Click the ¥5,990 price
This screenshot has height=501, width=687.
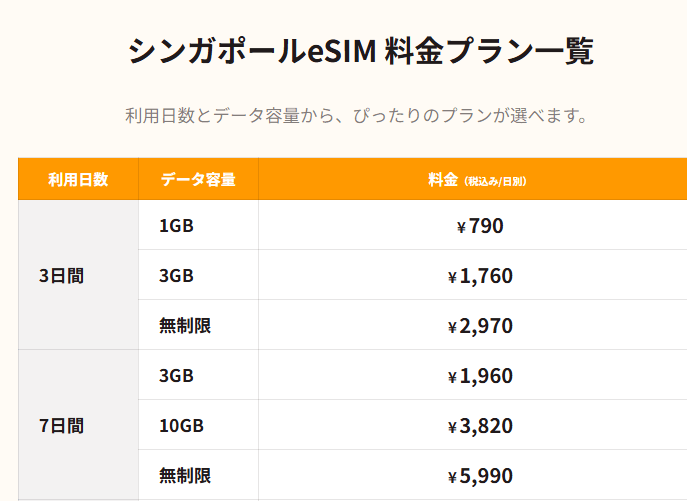480,476
